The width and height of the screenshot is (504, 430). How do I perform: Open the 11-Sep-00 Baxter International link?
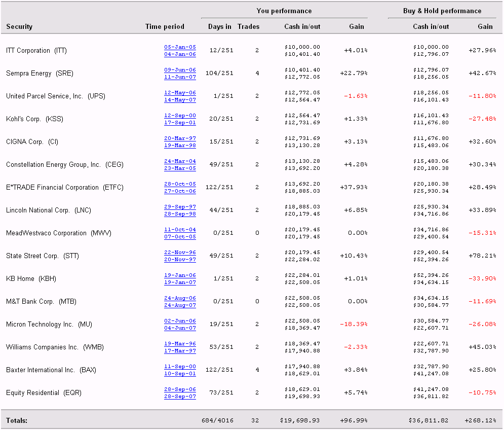(180, 367)
